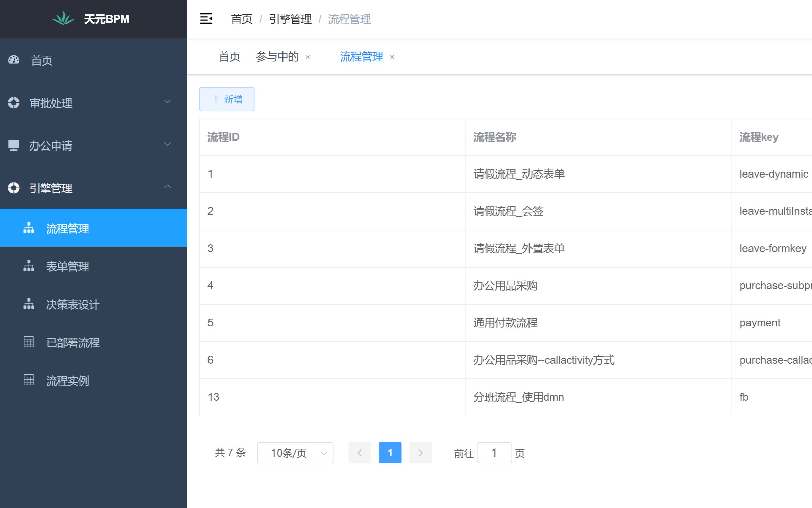Toggle sidebar with hamburger collapse icon
The height and width of the screenshot is (508, 812).
(206, 19)
